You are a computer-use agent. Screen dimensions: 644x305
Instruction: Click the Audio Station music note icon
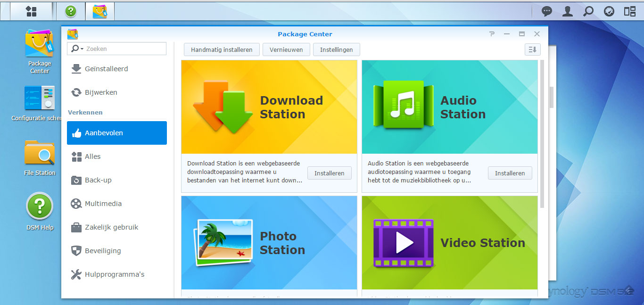(x=403, y=105)
